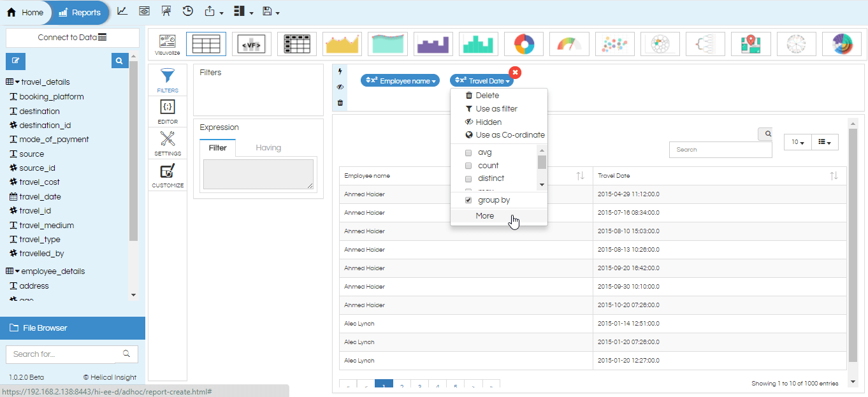Open the column list dropdown beside page size
Screen dimensions: 868x397
coord(825,142)
